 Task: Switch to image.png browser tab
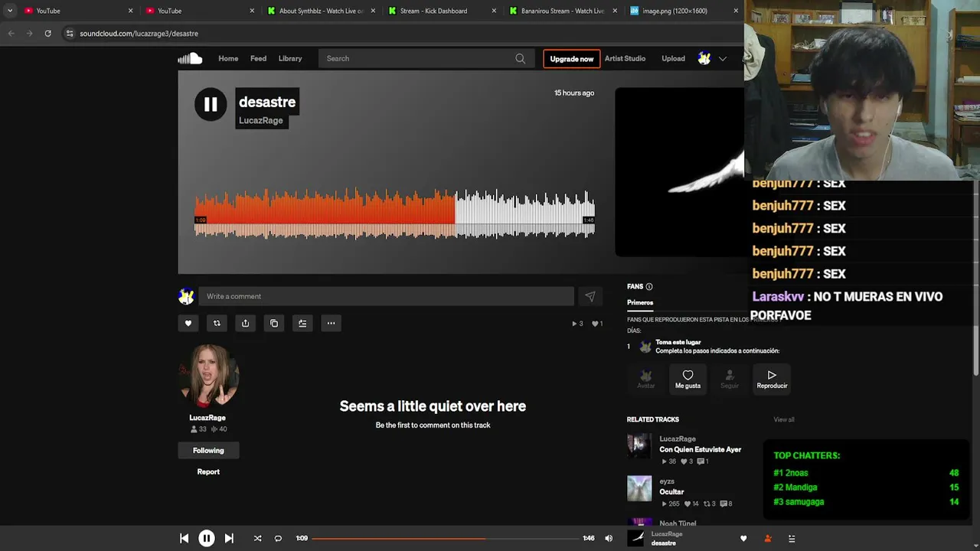click(x=683, y=11)
